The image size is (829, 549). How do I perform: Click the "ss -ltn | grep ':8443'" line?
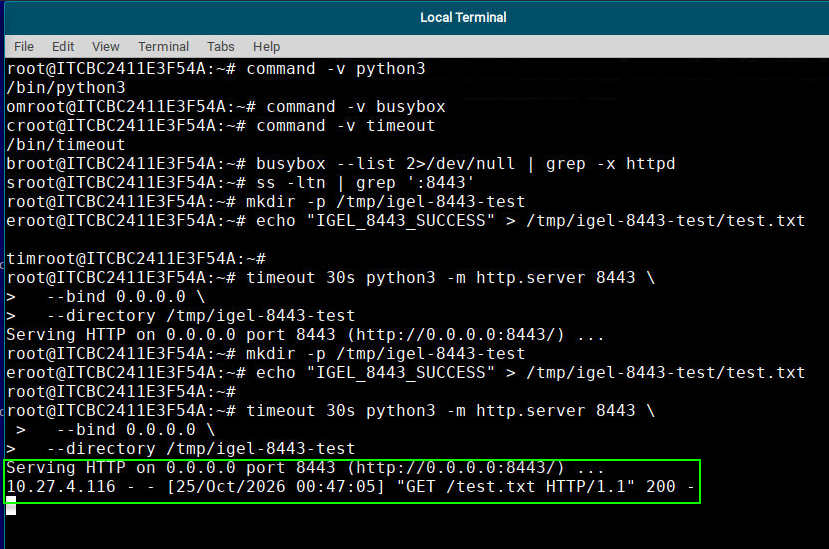click(x=241, y=183)
